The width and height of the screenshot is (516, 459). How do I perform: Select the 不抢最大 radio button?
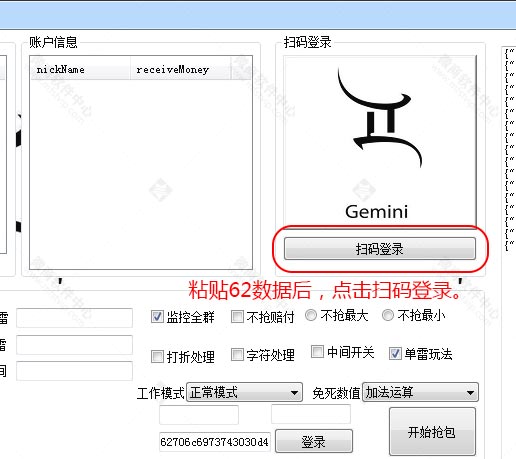pyautogui.click(x=311, y=315)
